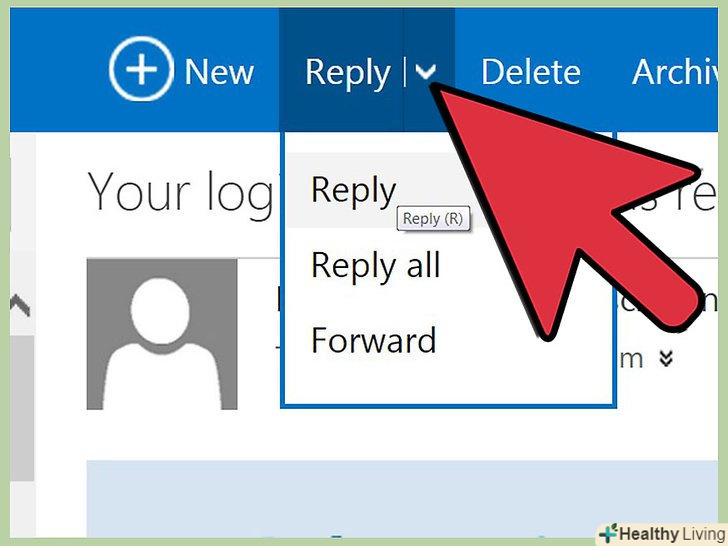The height and width of the screenshot is (546, 728).
Task: Click the Reply button in the toolbar
Action: click(348, 73)
